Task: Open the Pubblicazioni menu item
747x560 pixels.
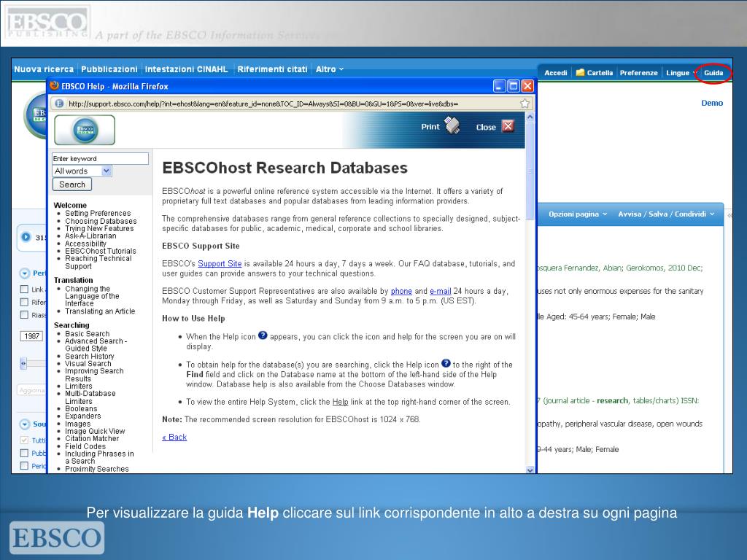Action: tap(109, 69)
